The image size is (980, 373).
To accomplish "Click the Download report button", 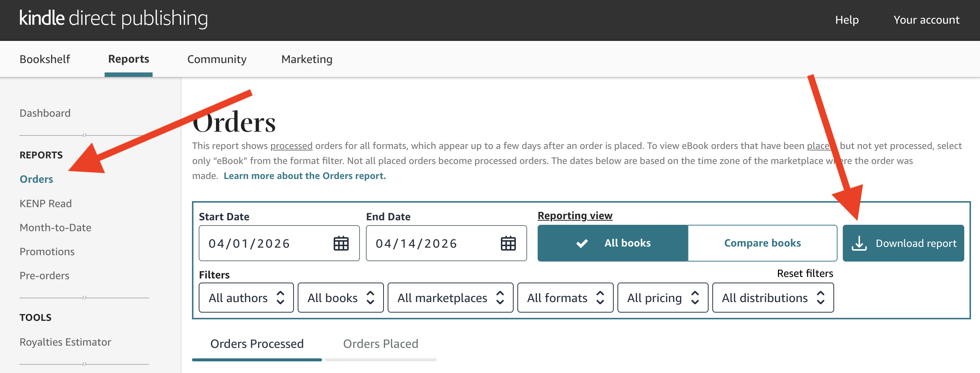I will (x=903, y=243).
